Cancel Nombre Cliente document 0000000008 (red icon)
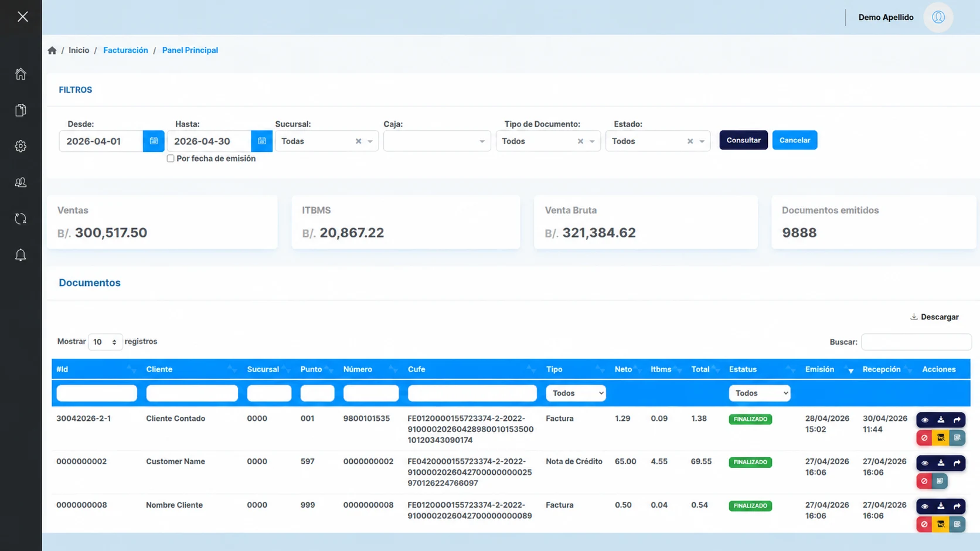The width and height of the screenshot is (980, 551). pos(924,524)
